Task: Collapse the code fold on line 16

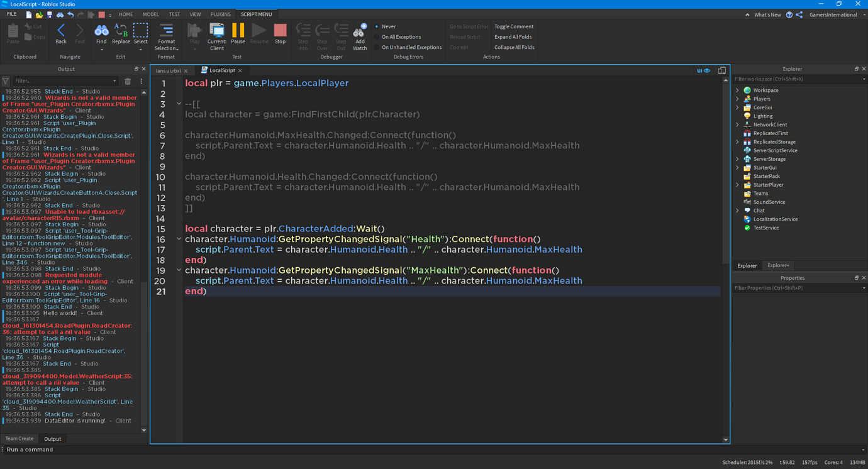Action: 179,239
